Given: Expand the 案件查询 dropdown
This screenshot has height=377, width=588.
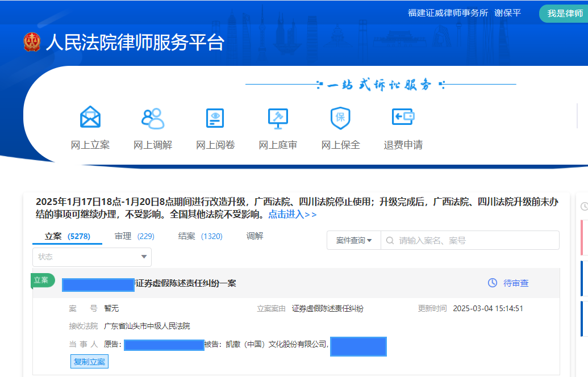Looking at the screenshot, I should 353,240.
